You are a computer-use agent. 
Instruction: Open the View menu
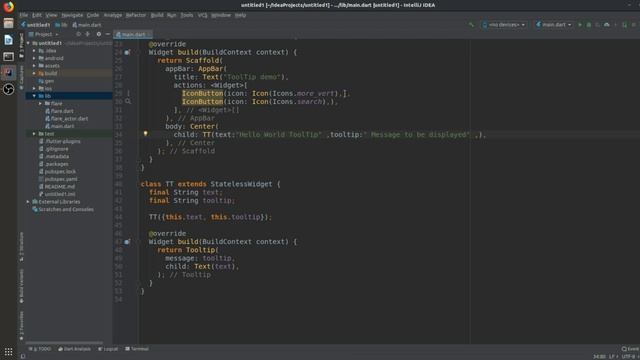pyautogui.click(x=51, y=15)
